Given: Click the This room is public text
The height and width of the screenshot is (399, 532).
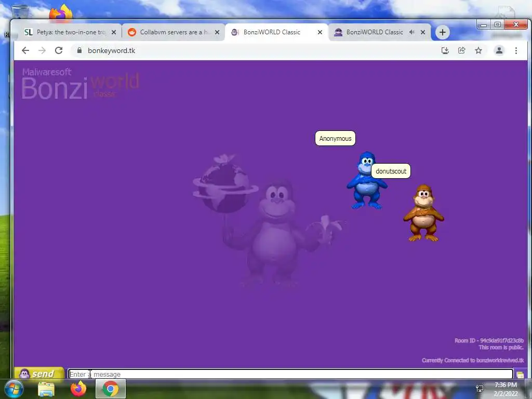Looking at the screenshot, I should click(x=501, y=348).
